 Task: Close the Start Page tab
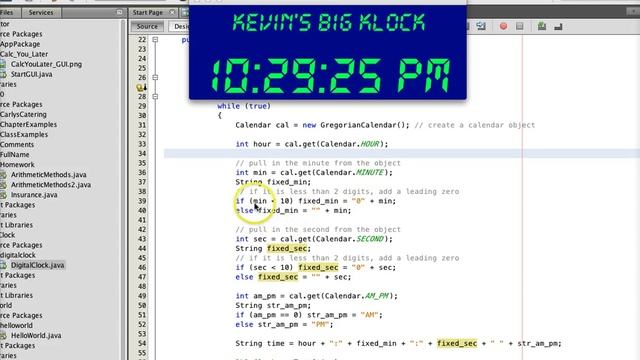(172, 13)
